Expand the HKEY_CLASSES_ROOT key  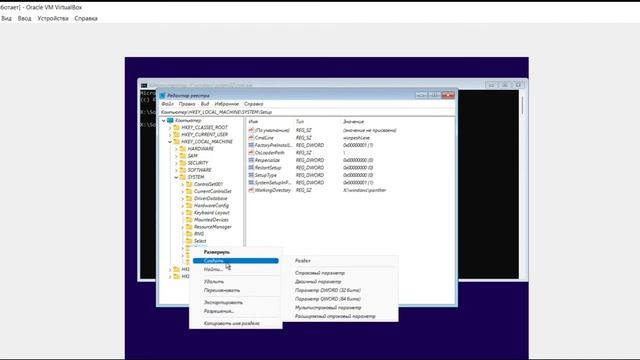click(x=170, y=128)
